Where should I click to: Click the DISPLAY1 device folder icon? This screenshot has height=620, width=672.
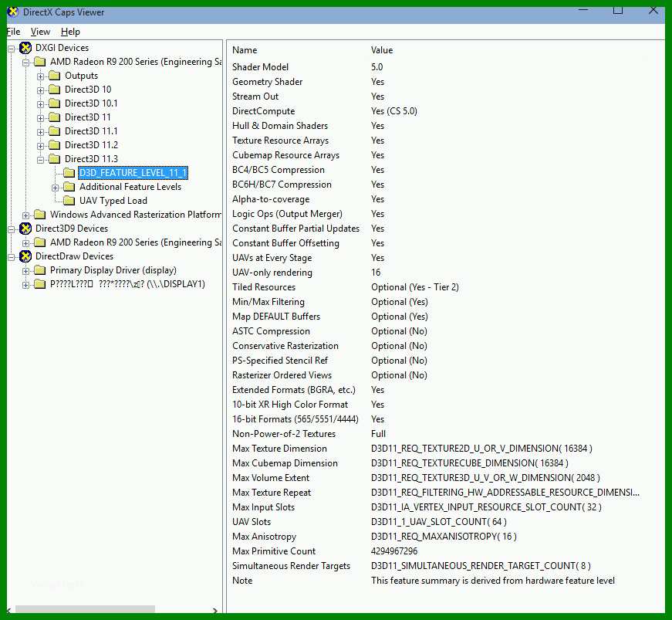(x=40, y=284)
